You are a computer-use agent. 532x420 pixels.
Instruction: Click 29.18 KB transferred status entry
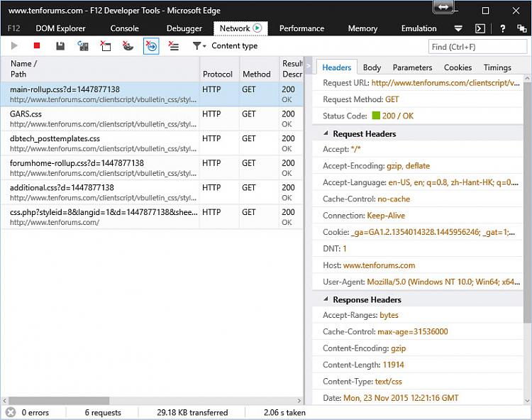tap(192, 412)
